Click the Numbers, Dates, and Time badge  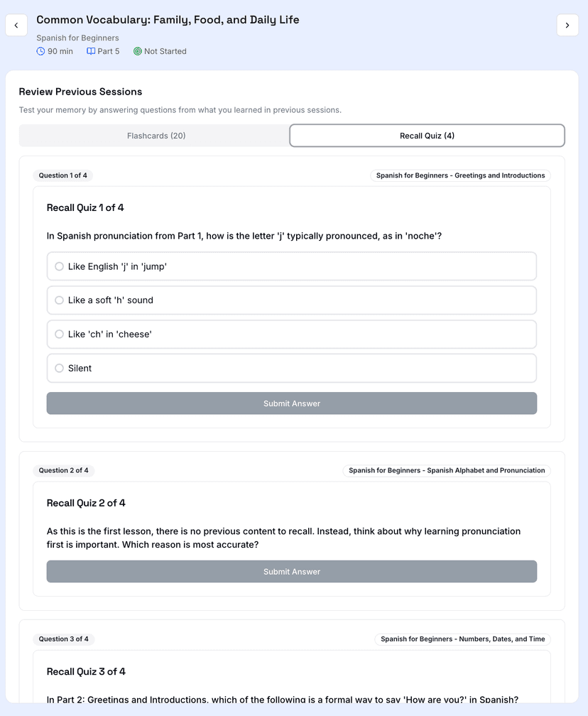(x=462, y=639)
